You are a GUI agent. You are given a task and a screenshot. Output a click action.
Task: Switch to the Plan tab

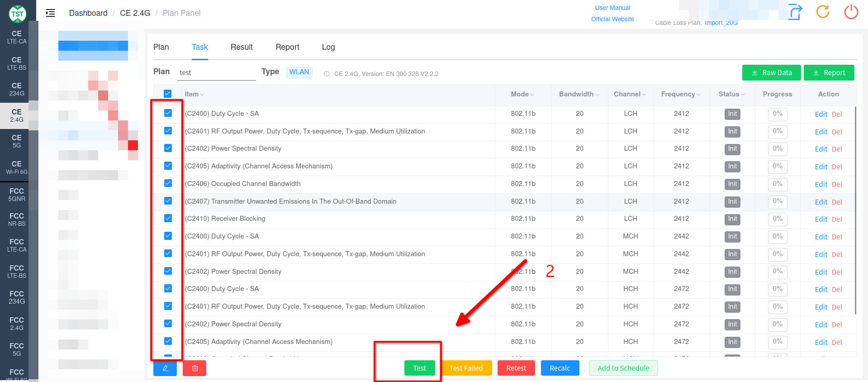(161, 47)
